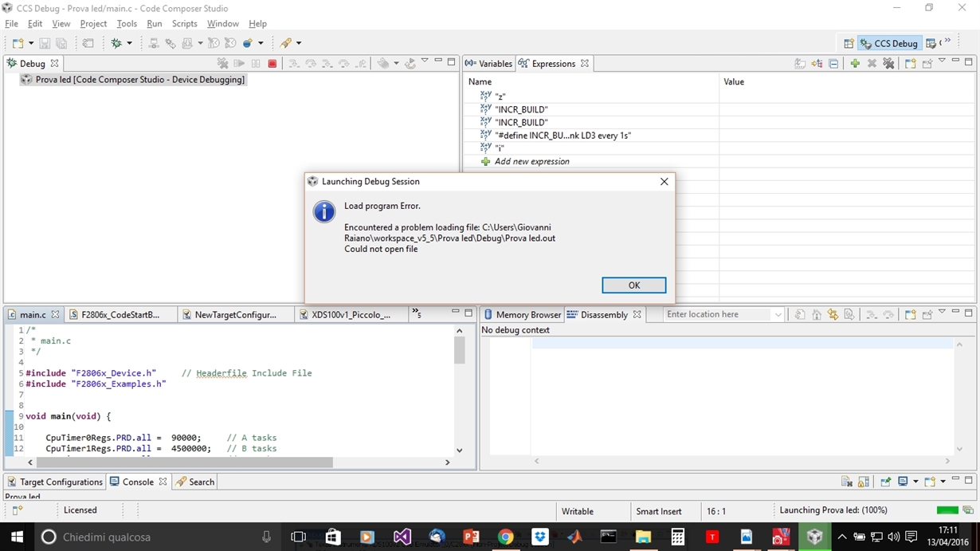
Task: Open the Enter location here dropdown in Disassembly
Action: click(778, 314)
